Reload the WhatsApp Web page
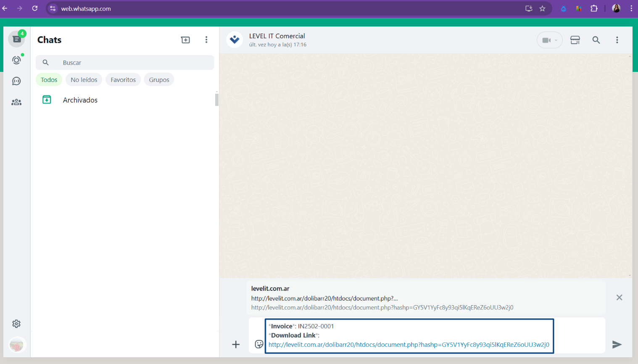Screen dimensions: 638x364 coord(35,8)
